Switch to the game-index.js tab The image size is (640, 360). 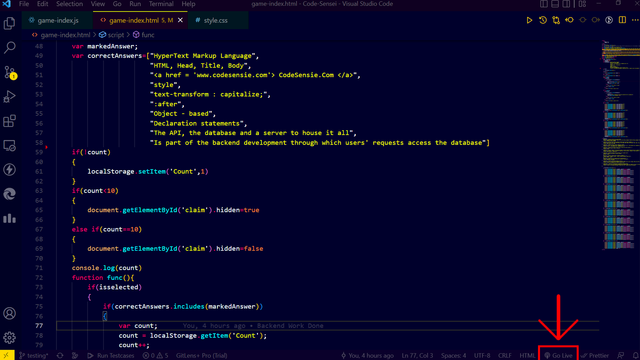57,20
